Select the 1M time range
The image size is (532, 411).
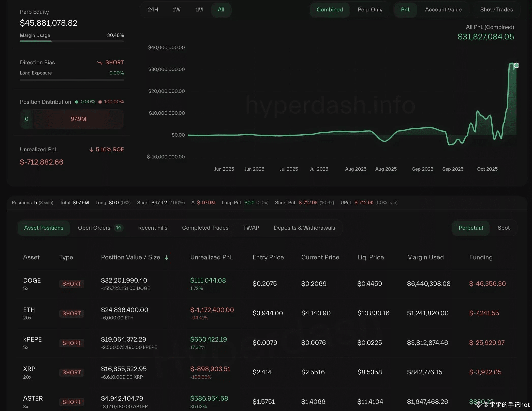pos(199,10)
